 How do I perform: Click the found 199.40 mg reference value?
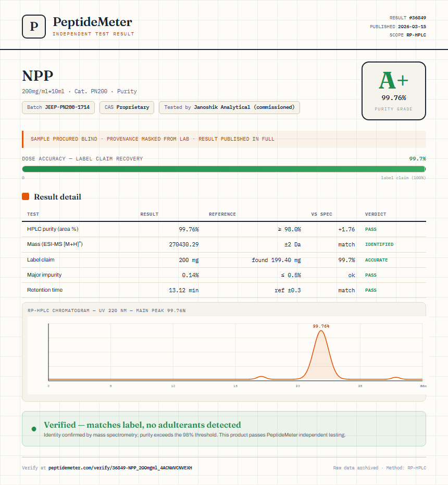pos(276,260)
